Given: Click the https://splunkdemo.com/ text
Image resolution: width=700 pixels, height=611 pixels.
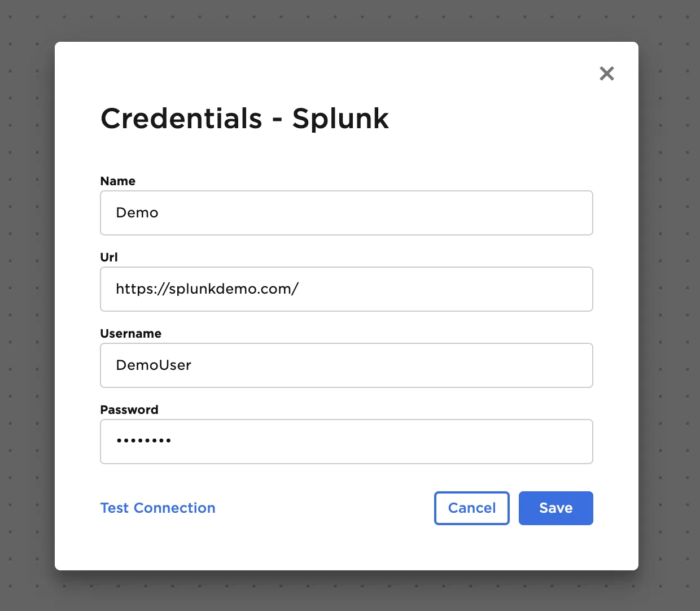Looking at the screenshot, I should [207, 289].
